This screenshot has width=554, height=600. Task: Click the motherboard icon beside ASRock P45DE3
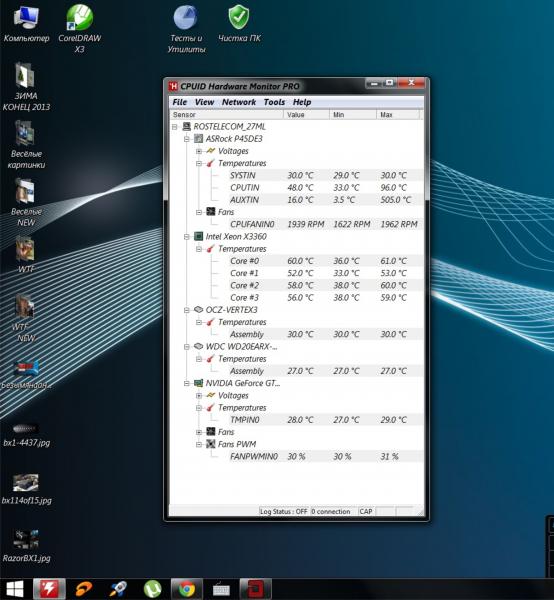[198, 139]
